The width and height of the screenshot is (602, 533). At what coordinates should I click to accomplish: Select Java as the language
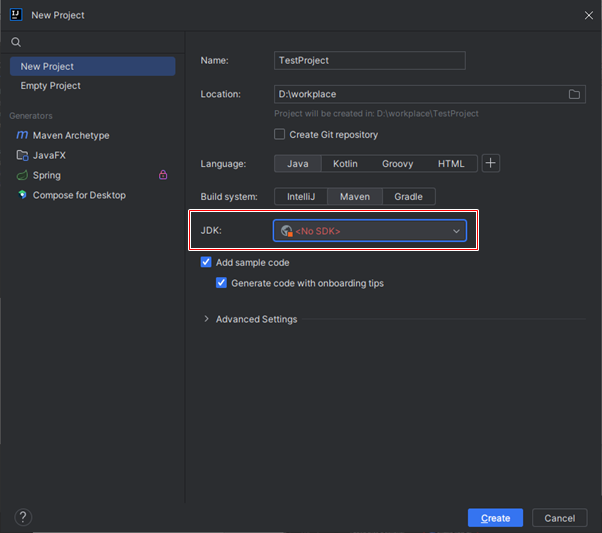(x=298, y=164)
